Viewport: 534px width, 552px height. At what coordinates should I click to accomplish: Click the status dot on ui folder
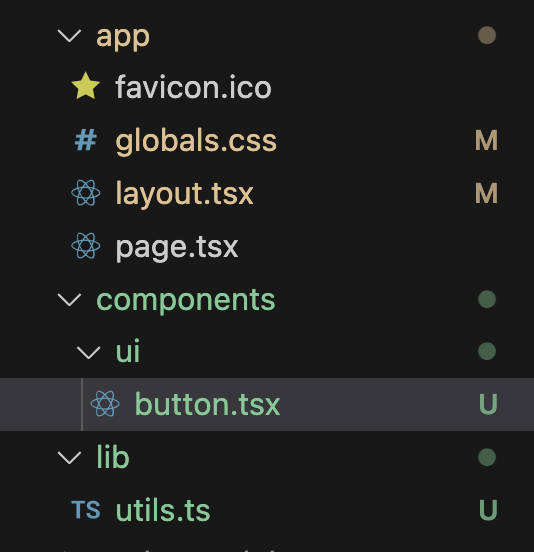pyautogui.click(x=487, y=351)
